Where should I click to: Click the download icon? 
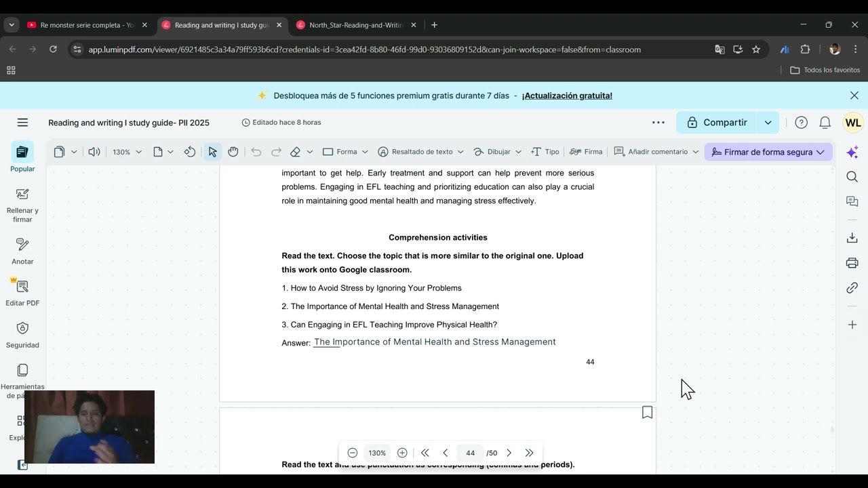pyautogui.click(x=852, y=238)
